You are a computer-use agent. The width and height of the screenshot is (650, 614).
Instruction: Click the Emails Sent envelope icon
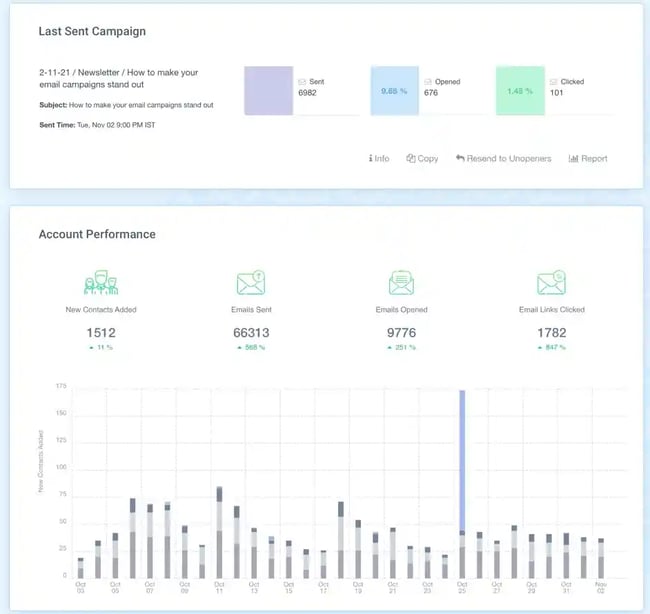[250, 284]
